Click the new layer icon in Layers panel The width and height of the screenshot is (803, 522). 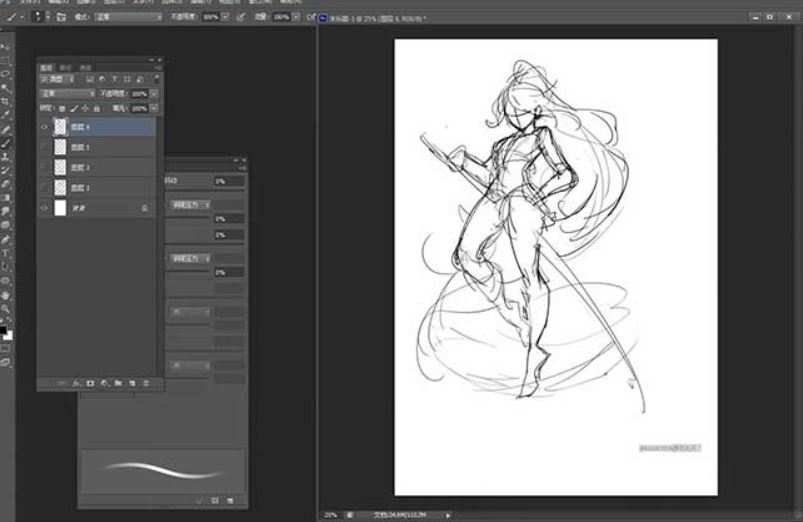pos(132,383)
